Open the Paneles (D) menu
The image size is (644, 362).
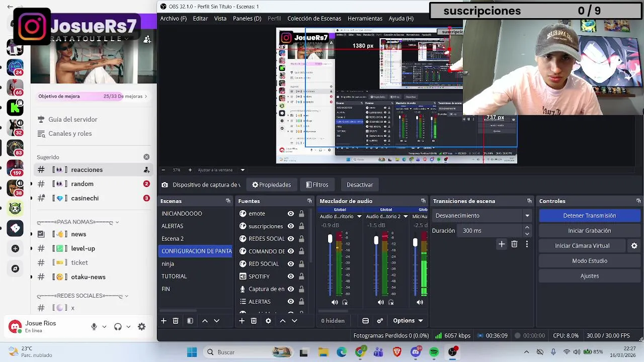[x=247, y=19]
